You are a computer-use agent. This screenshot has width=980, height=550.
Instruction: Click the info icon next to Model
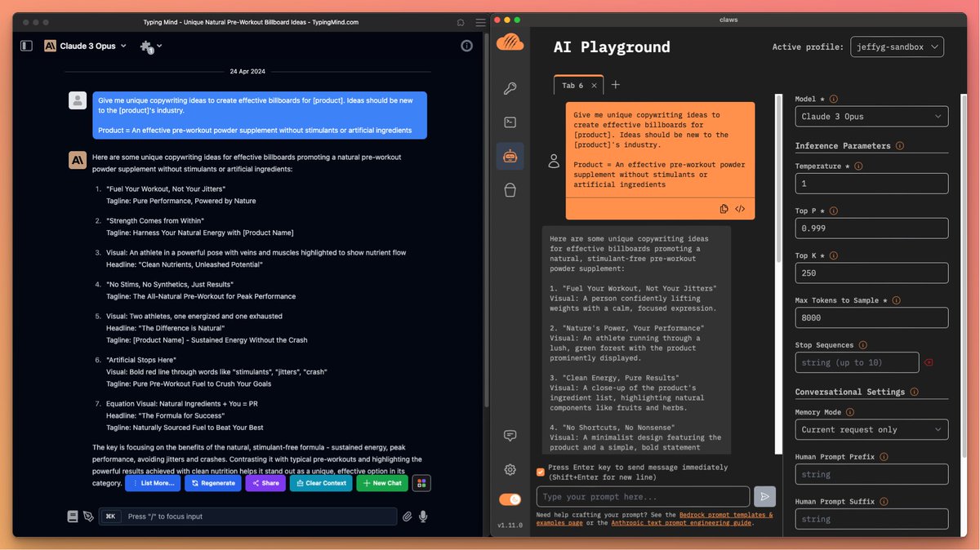(x=834, y=100)
